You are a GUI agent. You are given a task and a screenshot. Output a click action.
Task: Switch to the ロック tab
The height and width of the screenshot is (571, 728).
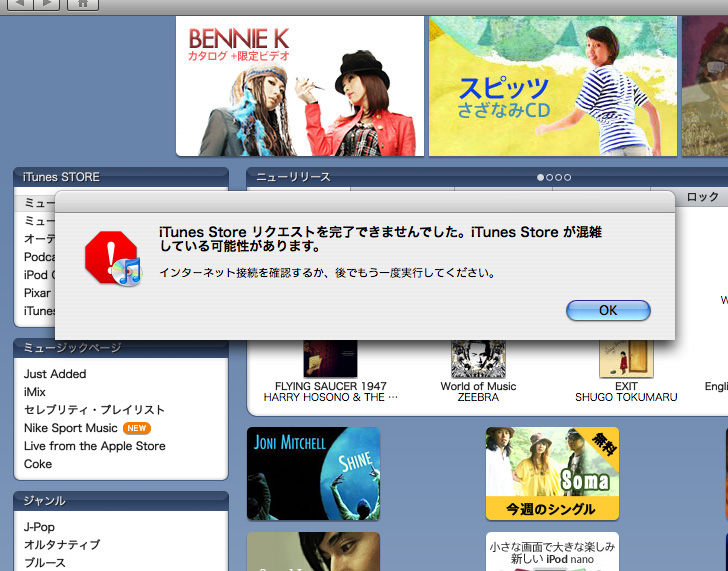pos(702,197)
